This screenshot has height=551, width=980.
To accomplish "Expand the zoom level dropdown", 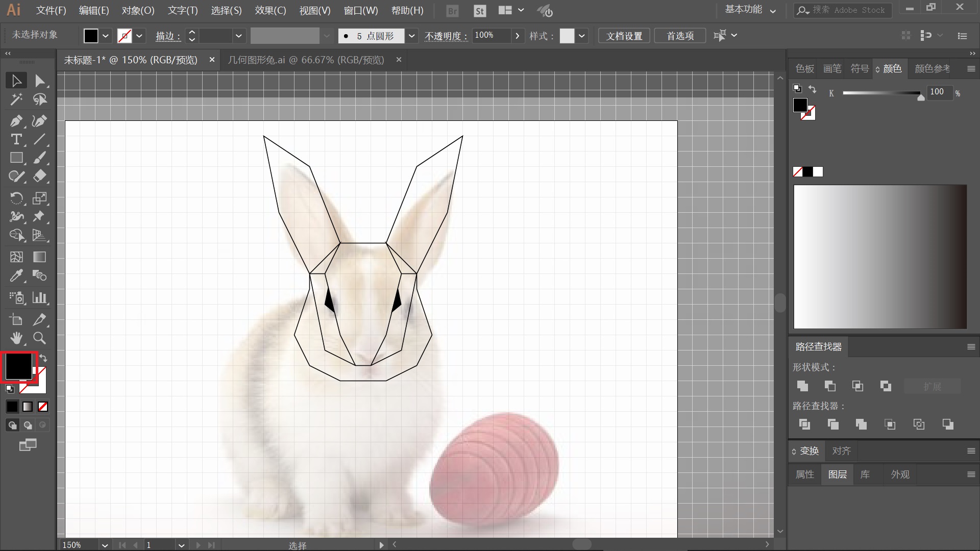I will (105, 545).
